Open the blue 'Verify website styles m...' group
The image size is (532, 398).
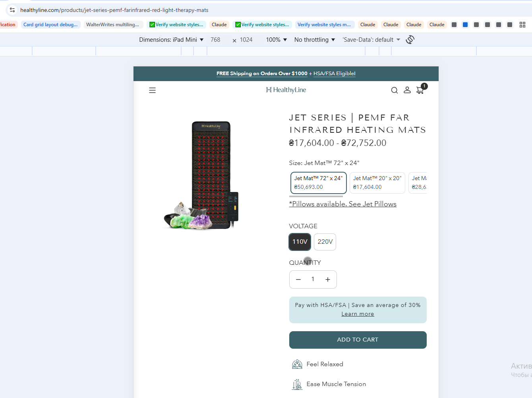pyautogui.click(x=324, y=25)
